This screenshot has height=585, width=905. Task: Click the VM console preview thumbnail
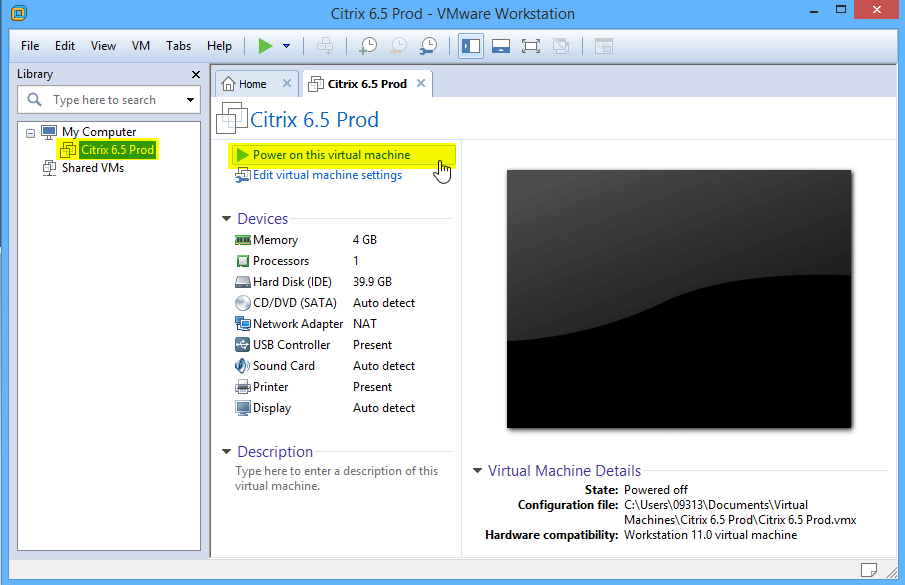pyautogui.click(x=679, y=299)
